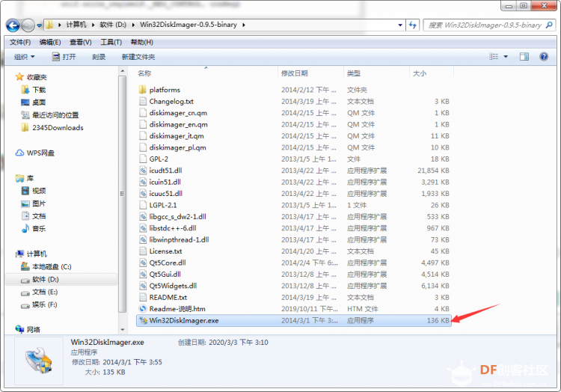Open the view options dropdown arrow

[x=506, y=57]
